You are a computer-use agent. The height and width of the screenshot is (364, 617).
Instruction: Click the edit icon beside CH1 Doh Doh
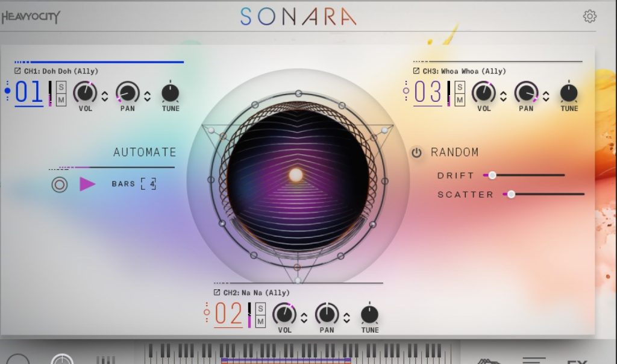pos(17,71)
